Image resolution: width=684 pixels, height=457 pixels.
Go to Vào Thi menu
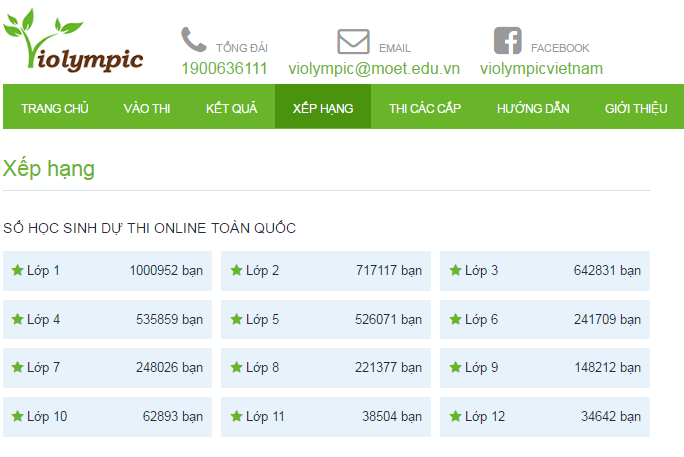click(147, 108)
